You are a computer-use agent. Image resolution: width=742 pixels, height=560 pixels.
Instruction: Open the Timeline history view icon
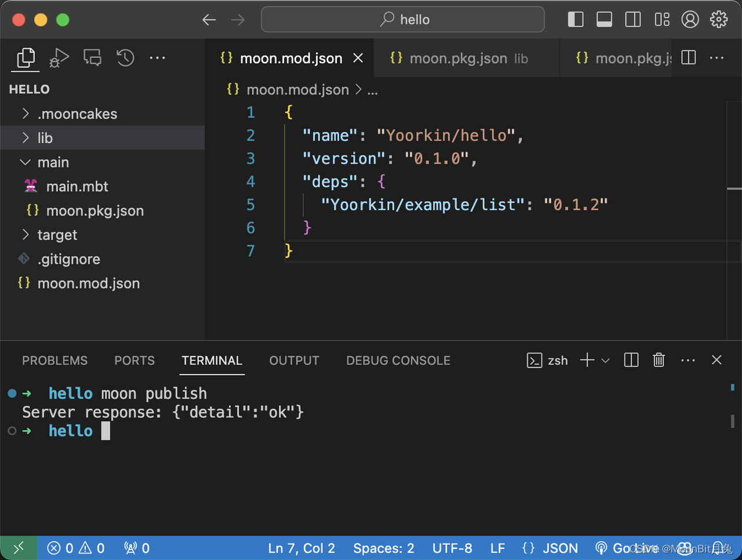pyautogui.click(x=125, y=57)
